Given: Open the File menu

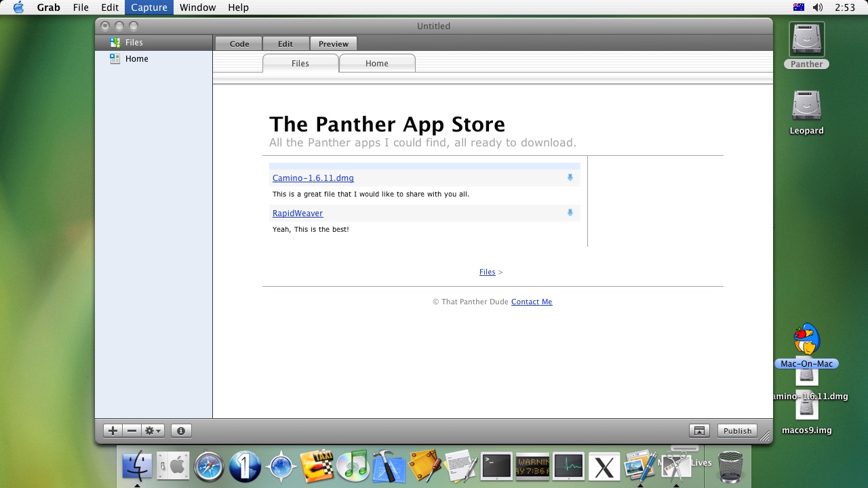Looking at the screenshot, I should click(81, 7).
